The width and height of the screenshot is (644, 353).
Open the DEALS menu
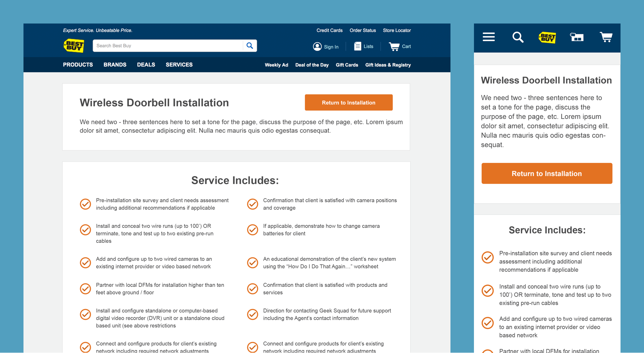click(146, 64)
